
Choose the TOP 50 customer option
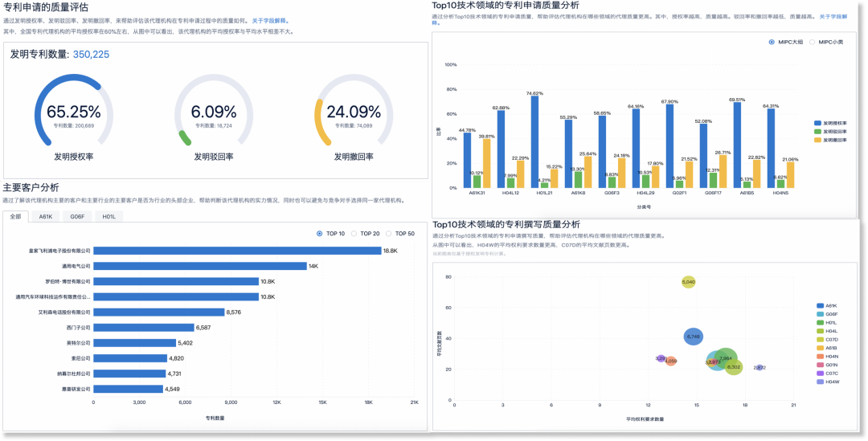pos(390,234)
